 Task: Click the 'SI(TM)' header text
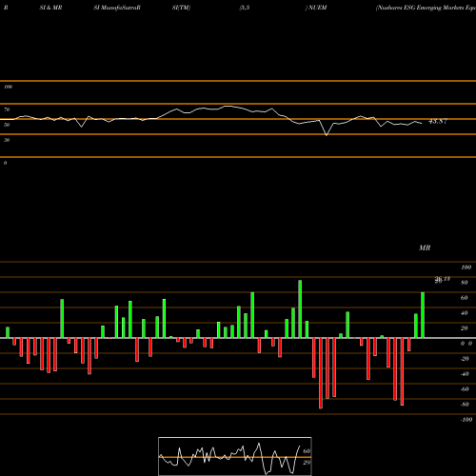pos(181,8)
